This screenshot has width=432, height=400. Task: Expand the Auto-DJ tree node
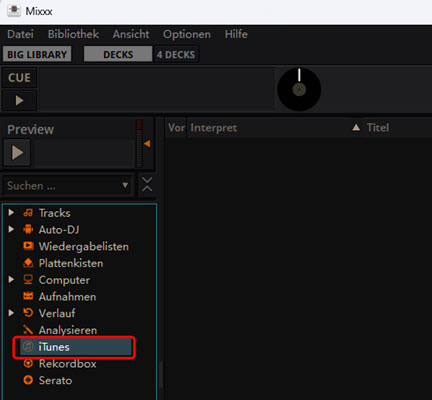pos(11,229)
